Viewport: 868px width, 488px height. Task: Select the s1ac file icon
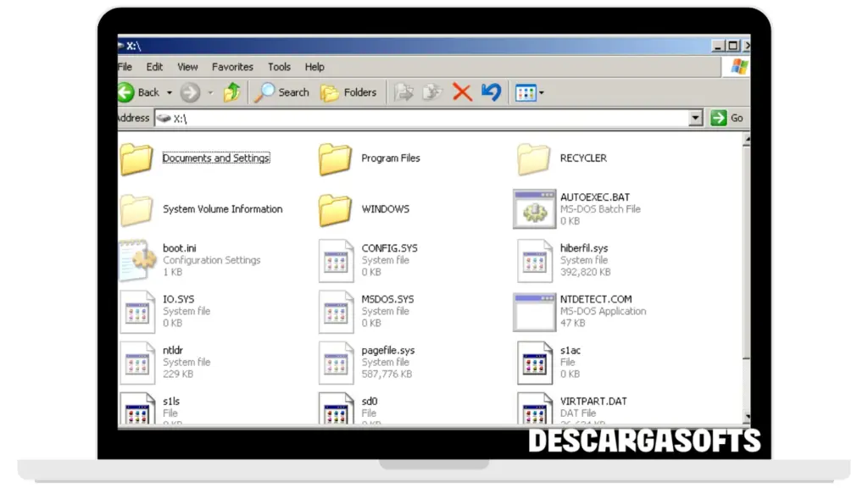(x=535, y=363)
